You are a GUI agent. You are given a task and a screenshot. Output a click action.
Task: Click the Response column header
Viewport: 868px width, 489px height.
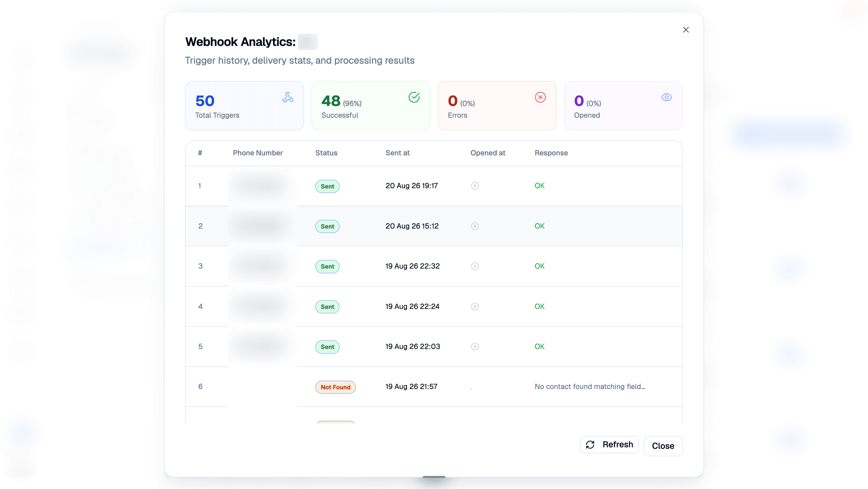point(551,153)
